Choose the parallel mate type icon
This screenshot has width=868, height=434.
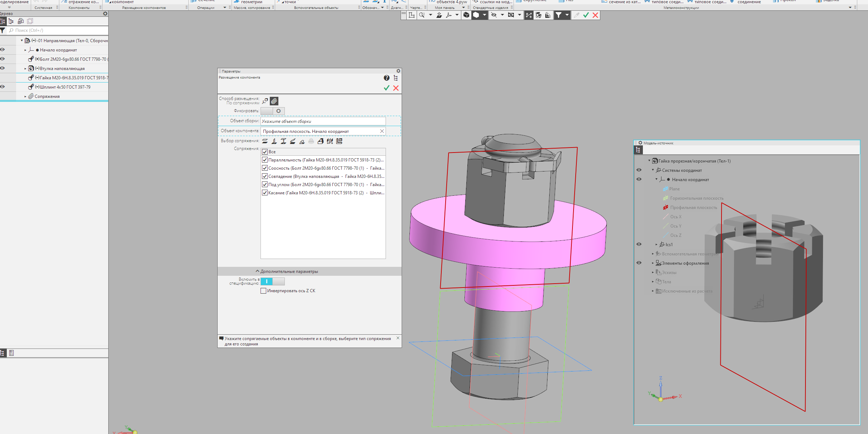point(265,141)
